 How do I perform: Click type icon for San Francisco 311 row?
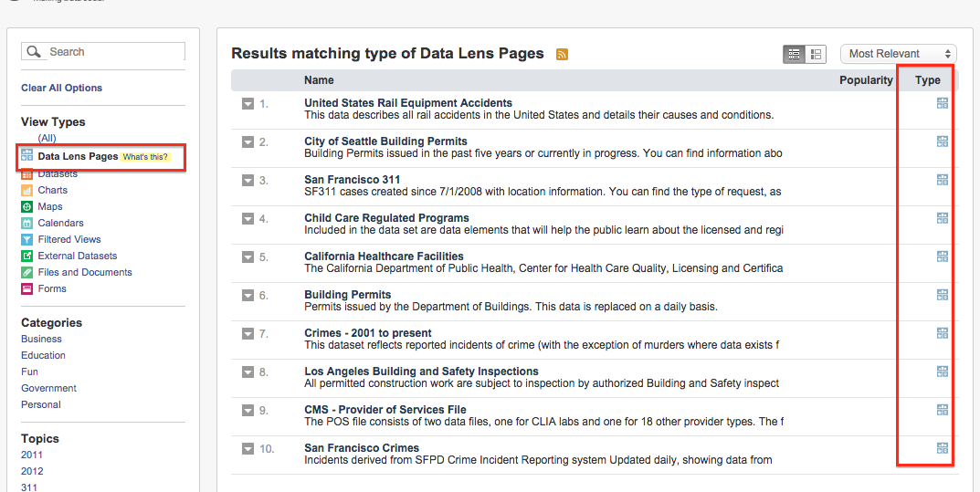pos(943,180)
